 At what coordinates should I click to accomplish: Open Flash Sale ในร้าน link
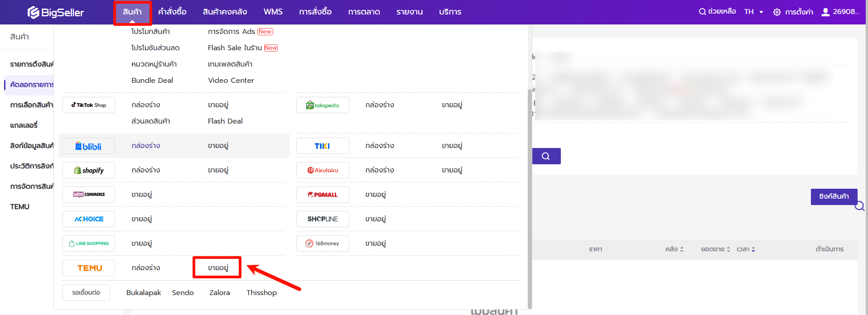(x=235, y=48)
